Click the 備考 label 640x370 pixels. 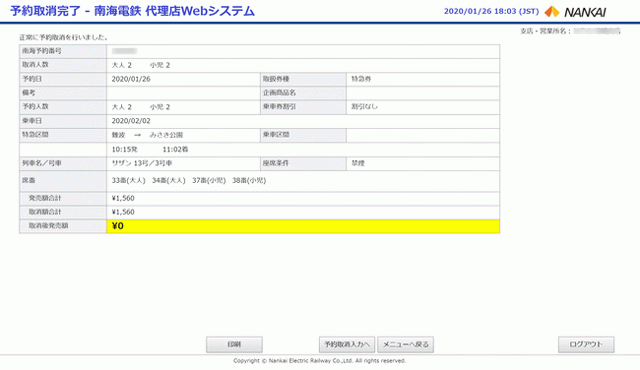tap(29, 93)
